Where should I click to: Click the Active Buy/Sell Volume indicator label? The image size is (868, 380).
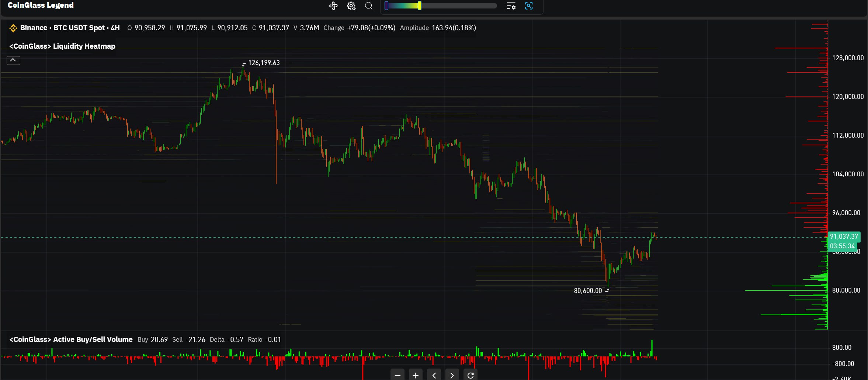71,339
